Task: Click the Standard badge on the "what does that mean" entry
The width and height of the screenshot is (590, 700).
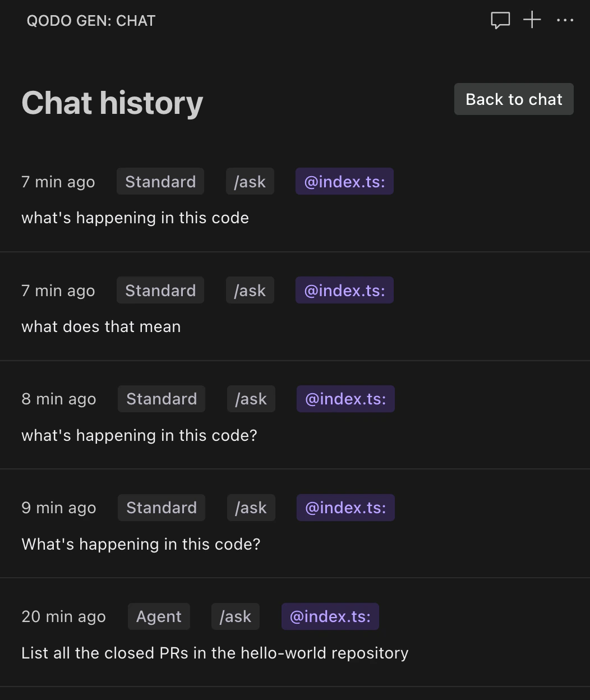Action: click(160, 290)
